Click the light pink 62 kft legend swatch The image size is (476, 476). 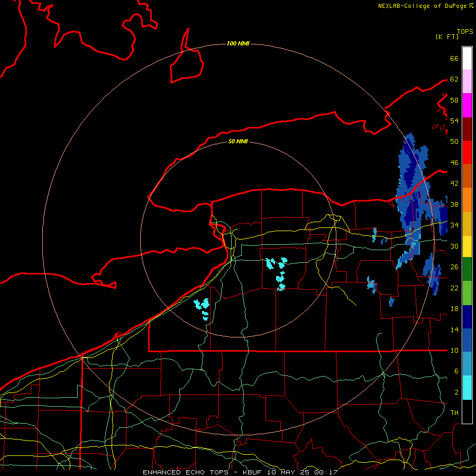(x=467, y=81)
